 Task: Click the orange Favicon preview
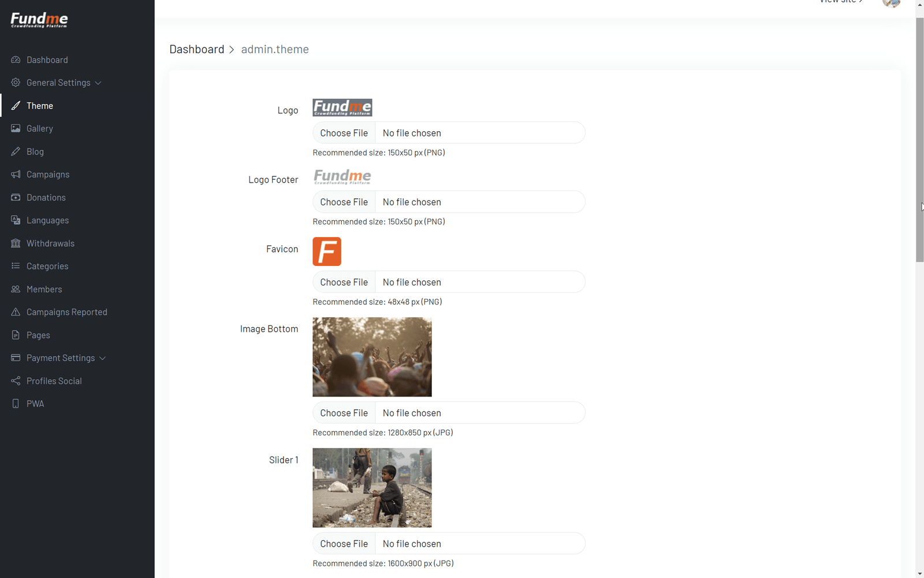tap(327, 251)
